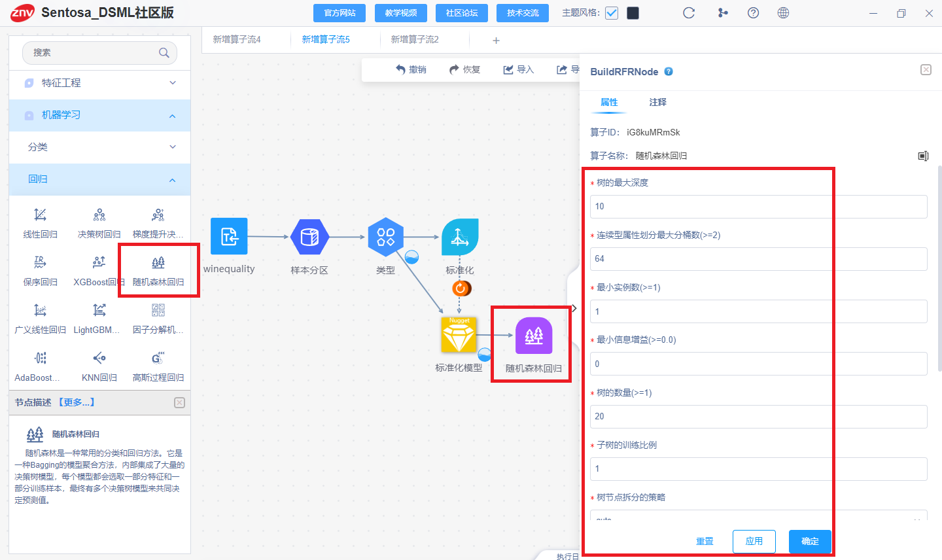Screen dimensions: 942x560
Task: Select the KNN回归 operator icon
Action: tap(99, 358)
